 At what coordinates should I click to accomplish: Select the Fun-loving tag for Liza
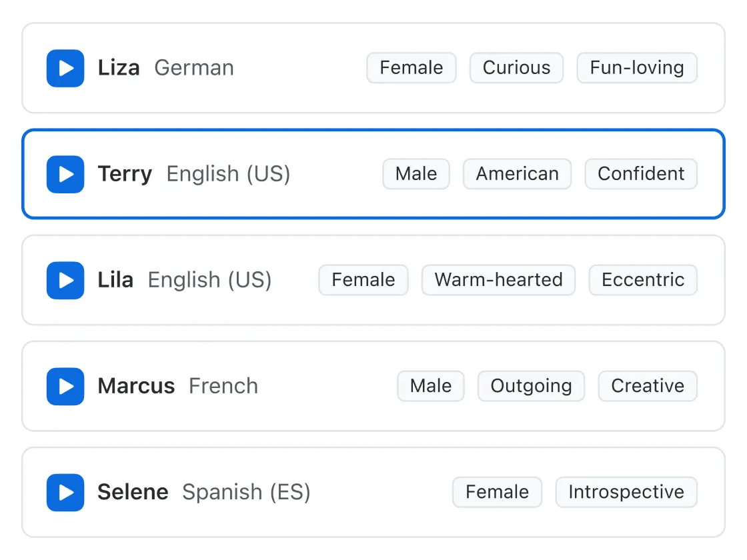(x=636, y=67)
